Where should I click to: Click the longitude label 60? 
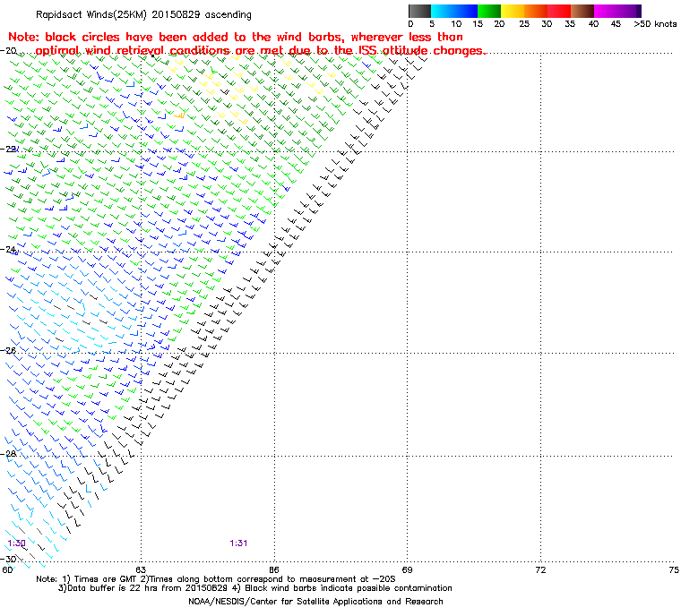(7, 569)
